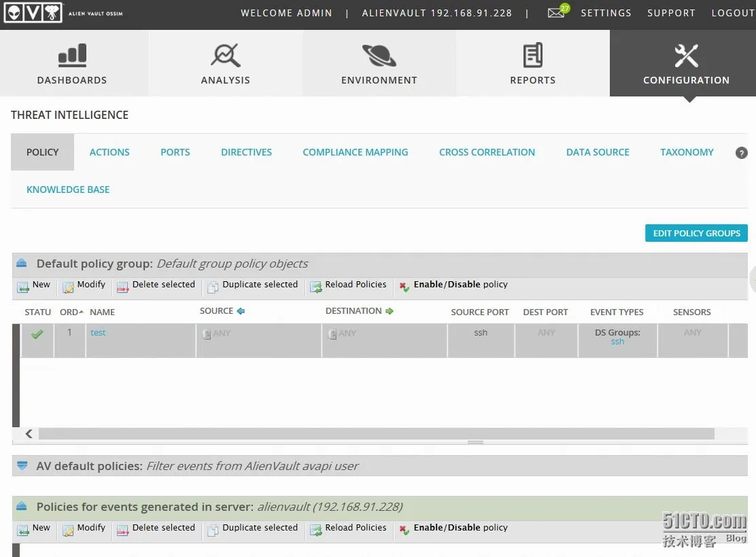The height and width of the screenshot is (557, 756).
Task: Switch to the Compliance Mapping tab
Action: [356, 152]
